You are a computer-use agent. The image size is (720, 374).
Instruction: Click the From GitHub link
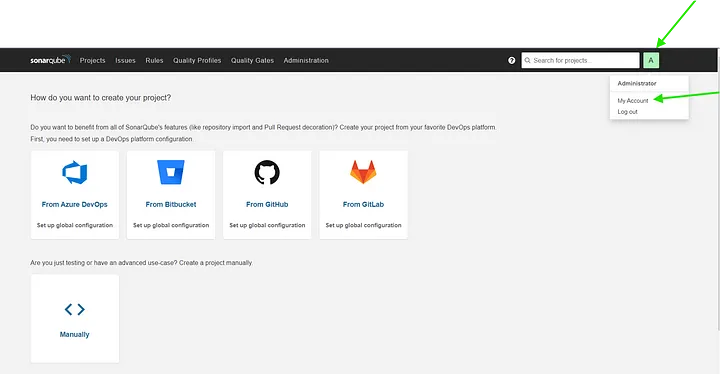coord(267,204)
